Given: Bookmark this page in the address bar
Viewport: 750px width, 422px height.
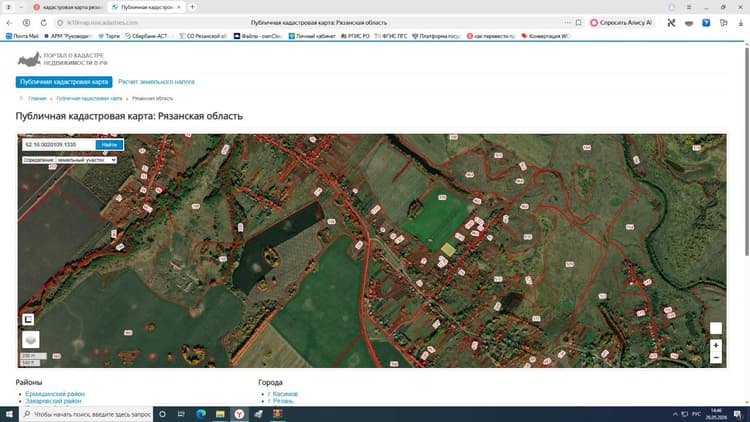Looking at the screenshot, I should pos(578,22).
